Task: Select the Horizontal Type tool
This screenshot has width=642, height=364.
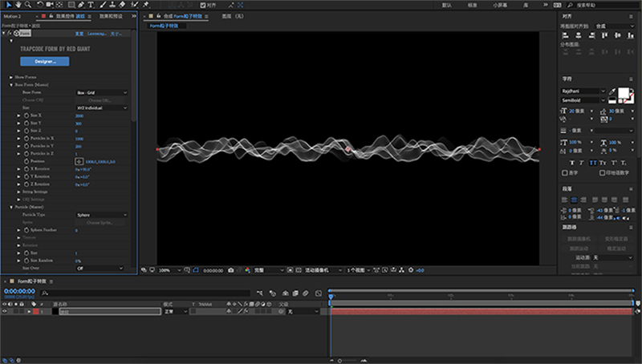Action: (91, 5)
